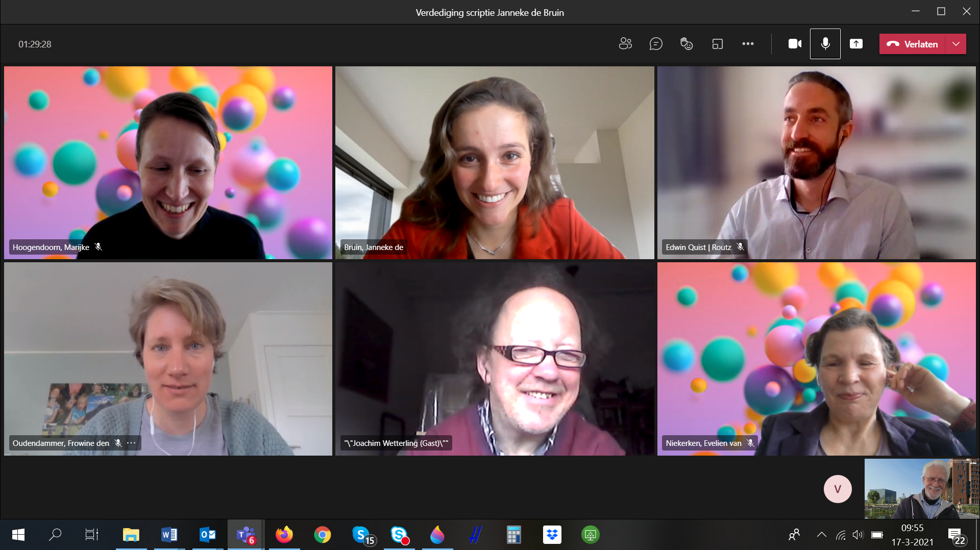Share content with the upload tray icon
980x550 pixels.
(x=856, y=44)
